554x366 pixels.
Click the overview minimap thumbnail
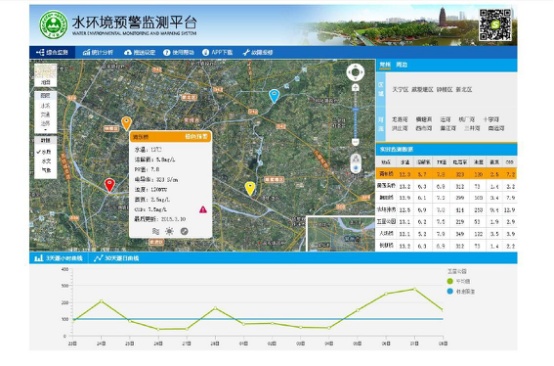point(341,234)
